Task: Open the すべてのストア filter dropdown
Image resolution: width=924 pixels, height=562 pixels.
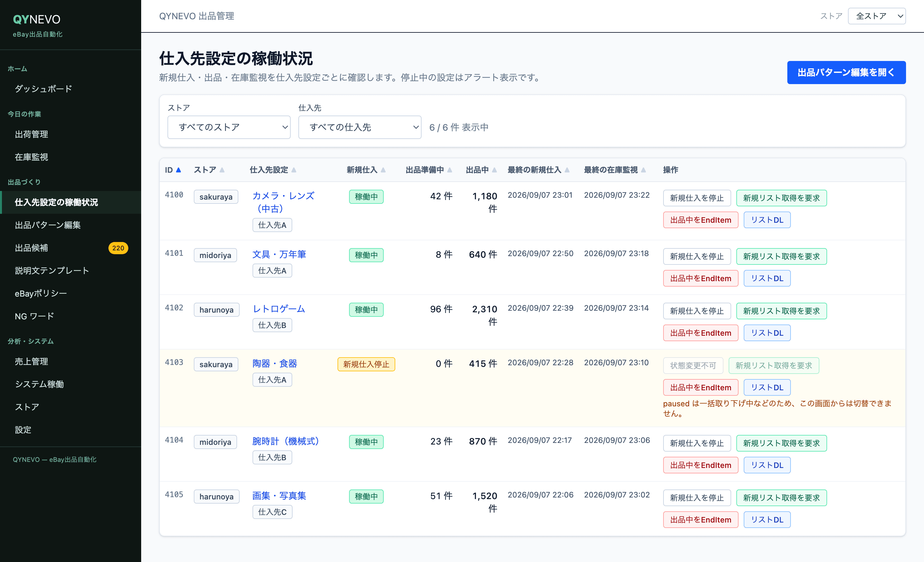Action: coord(229,127)
